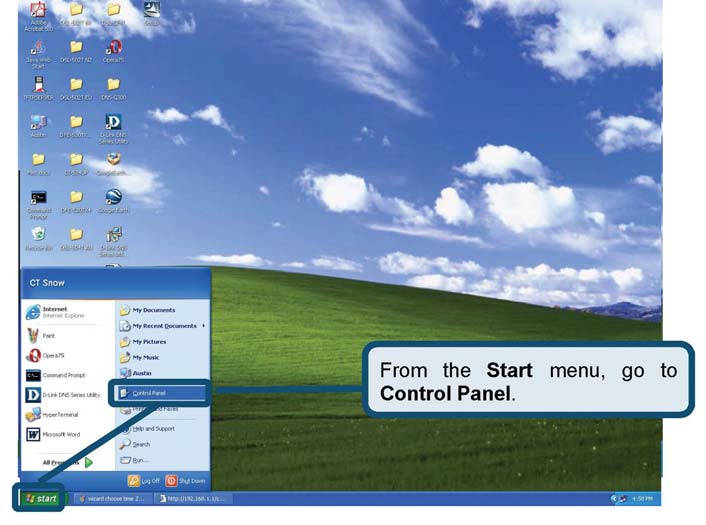
Task: Click the Start button on the taskbar
Action: 41,498
